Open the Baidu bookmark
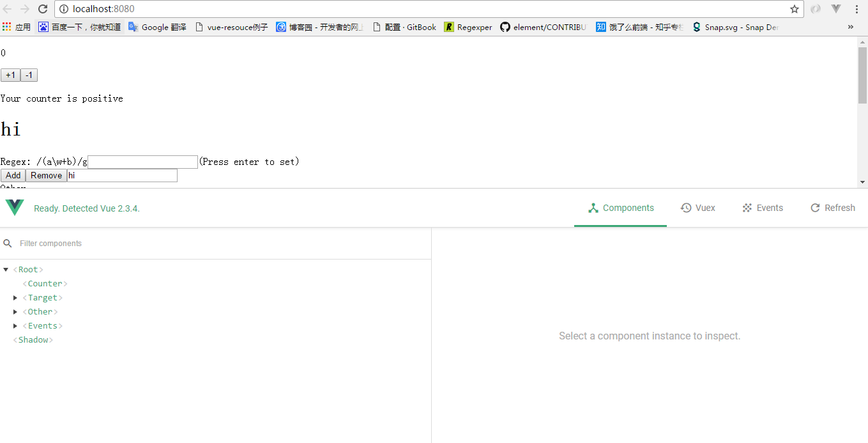The width and height of the screenshot is (868, 443). pyautogui.click(x=80, y=27)
